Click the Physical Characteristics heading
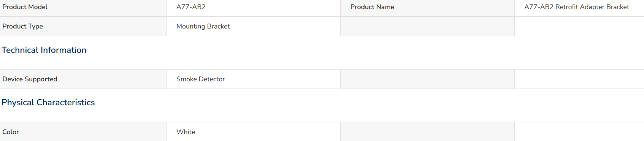 pyautogui.click(x=48, y=102)
